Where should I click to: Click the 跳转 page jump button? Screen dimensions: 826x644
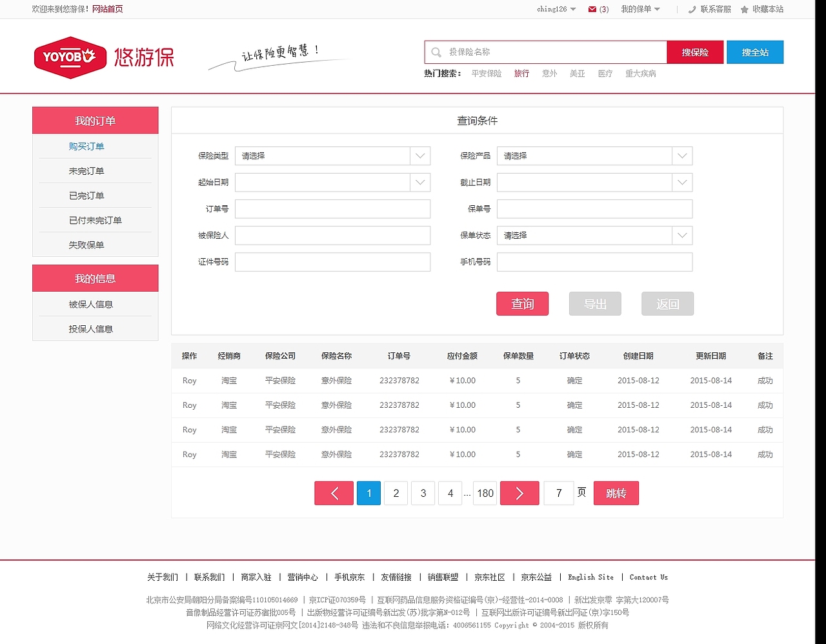(616, 494)
